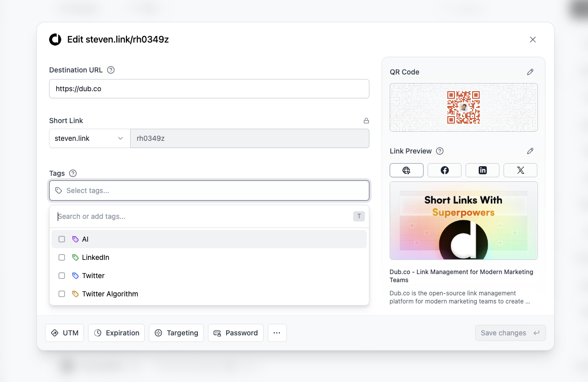Check the LinkedIn tag checkbox
The height and width of the screenshot is (382, 588).
coord(62,257)
